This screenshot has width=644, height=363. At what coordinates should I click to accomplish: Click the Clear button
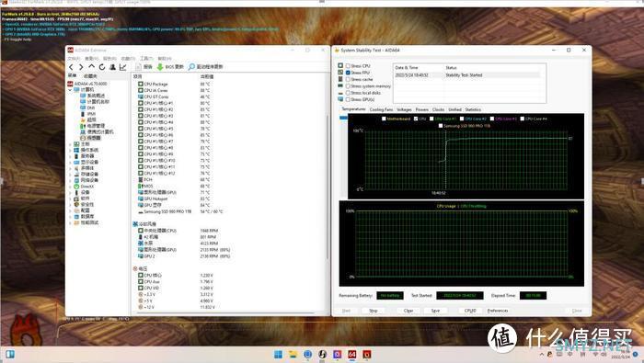pos(408,311)
